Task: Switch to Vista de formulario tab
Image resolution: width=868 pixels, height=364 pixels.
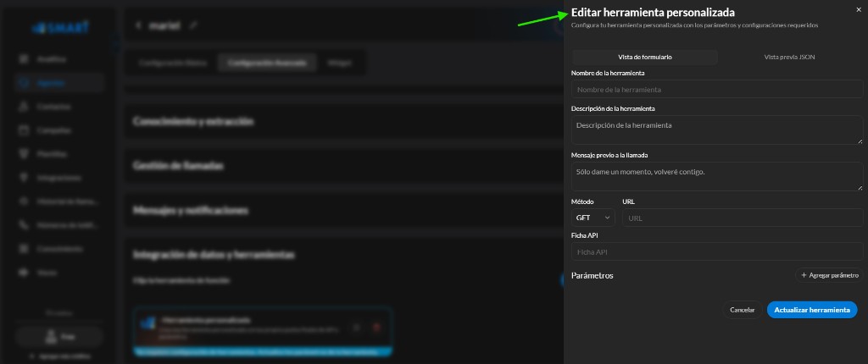Action: tap(645, 57)
